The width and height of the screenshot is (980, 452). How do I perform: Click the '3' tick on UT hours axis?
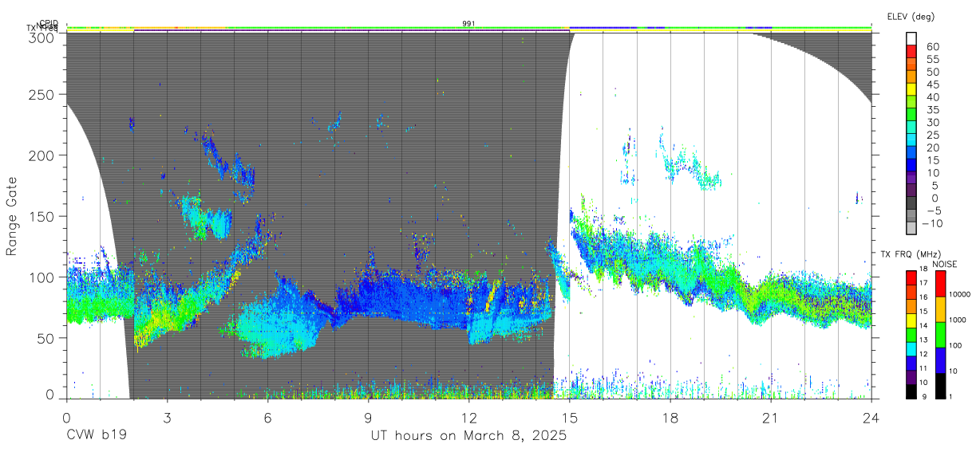click(x=166, y=418)
